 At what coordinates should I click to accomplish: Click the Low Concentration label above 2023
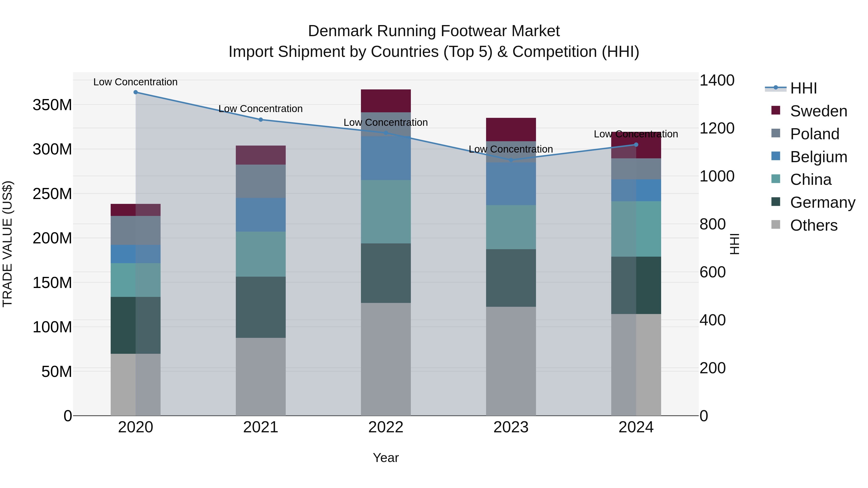coord(511,149)
